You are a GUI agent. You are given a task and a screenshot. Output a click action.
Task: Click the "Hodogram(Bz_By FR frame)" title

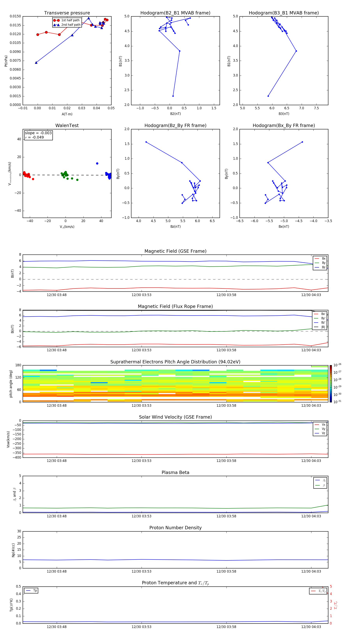pos(175,125)
